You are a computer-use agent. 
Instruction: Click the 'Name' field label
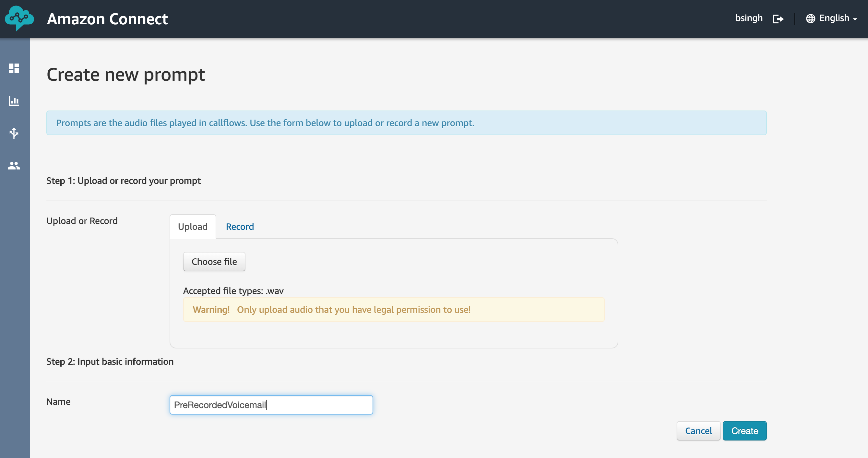click(x=58, y=402)
